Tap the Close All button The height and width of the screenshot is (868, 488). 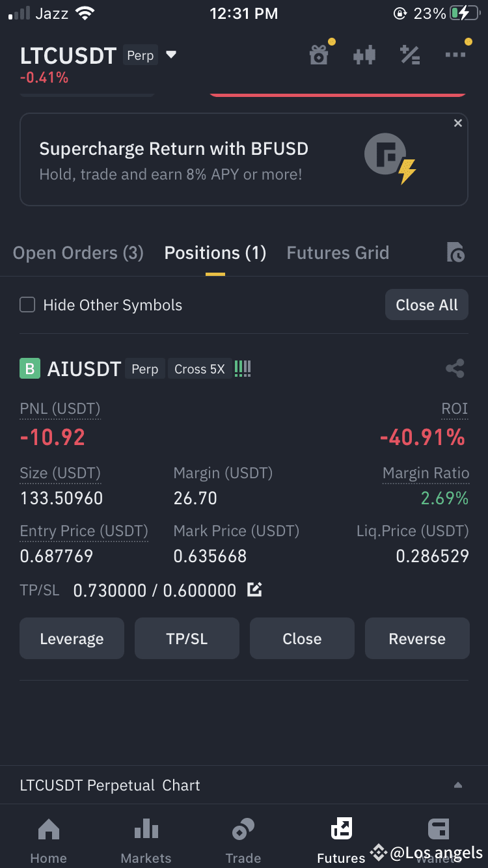click(x=427, y=305)
